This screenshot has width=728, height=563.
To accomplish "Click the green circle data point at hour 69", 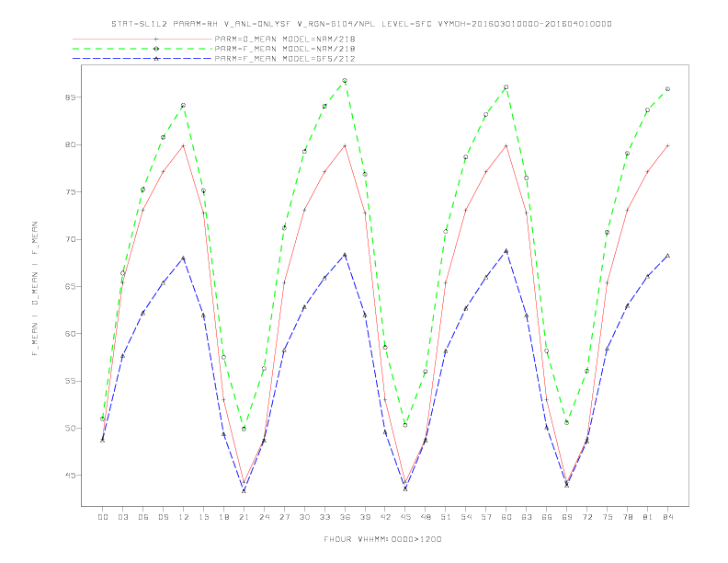I will [567, 422].
